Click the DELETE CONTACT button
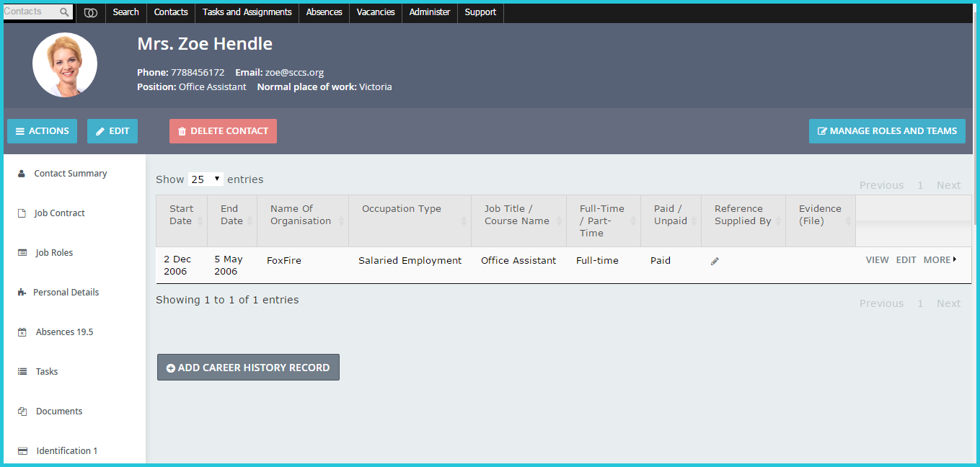 223,131
